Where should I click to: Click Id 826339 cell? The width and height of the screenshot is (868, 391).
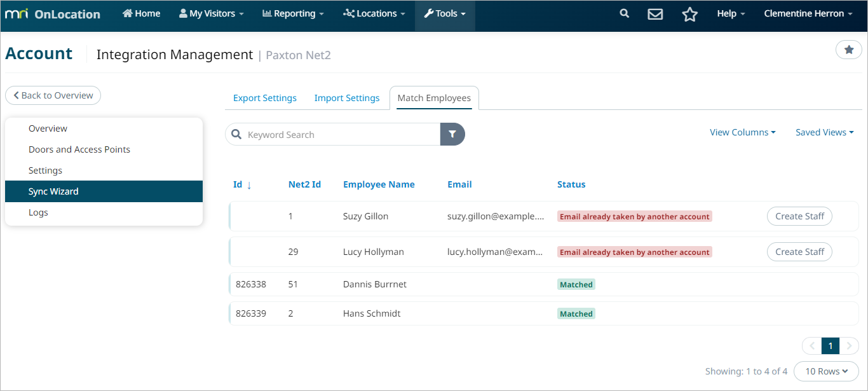250,313
